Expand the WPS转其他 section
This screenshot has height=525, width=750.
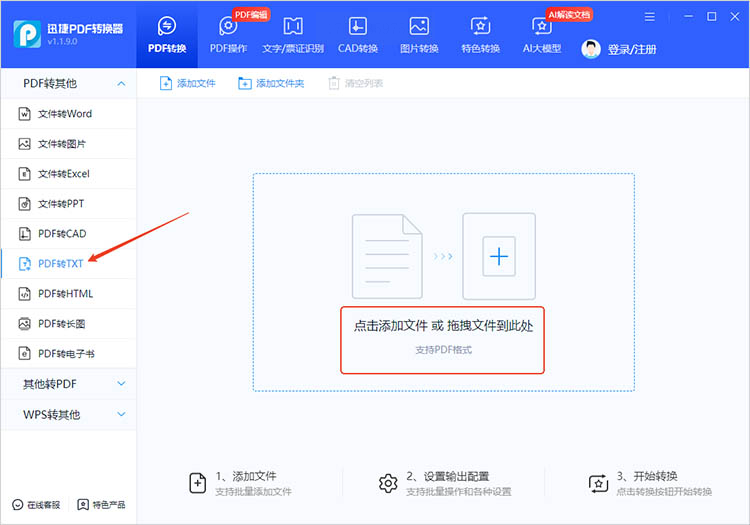coord(68,414)
